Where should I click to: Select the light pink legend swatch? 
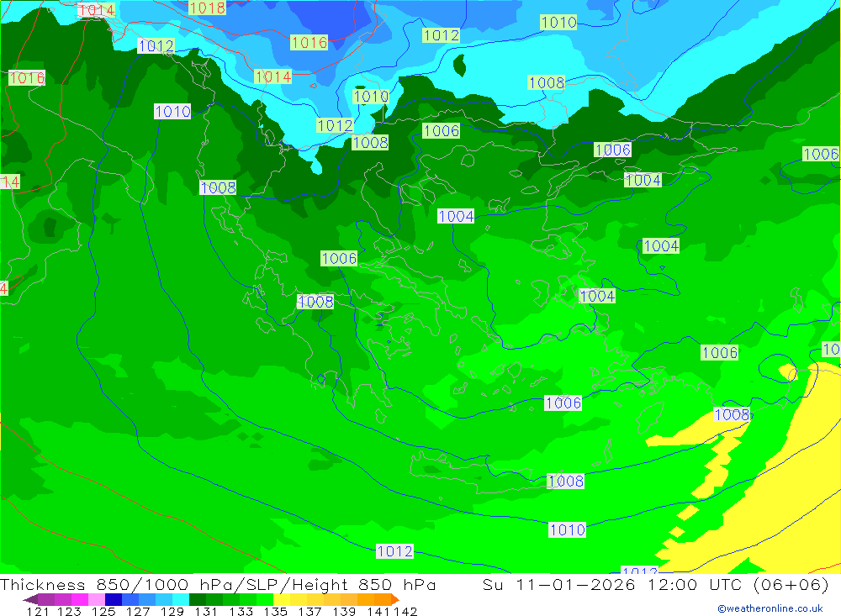[97, 599]
